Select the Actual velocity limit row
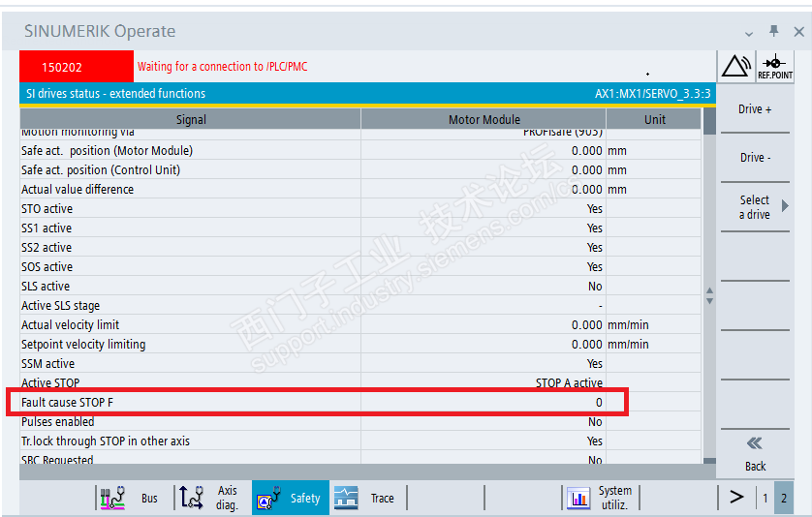812x517 pixels. click(360, 325)
